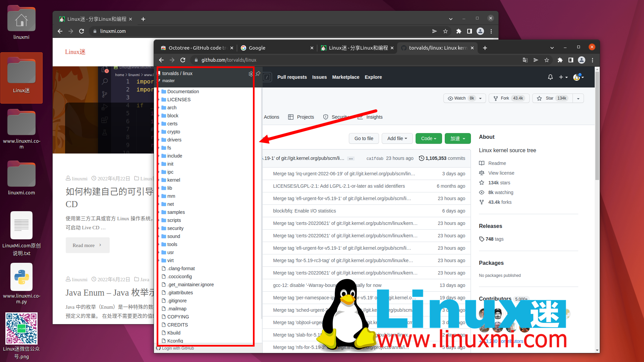Click Linux迷 site logo in back window
Viewport: 644px width, 362px height.
pos(75,52)
